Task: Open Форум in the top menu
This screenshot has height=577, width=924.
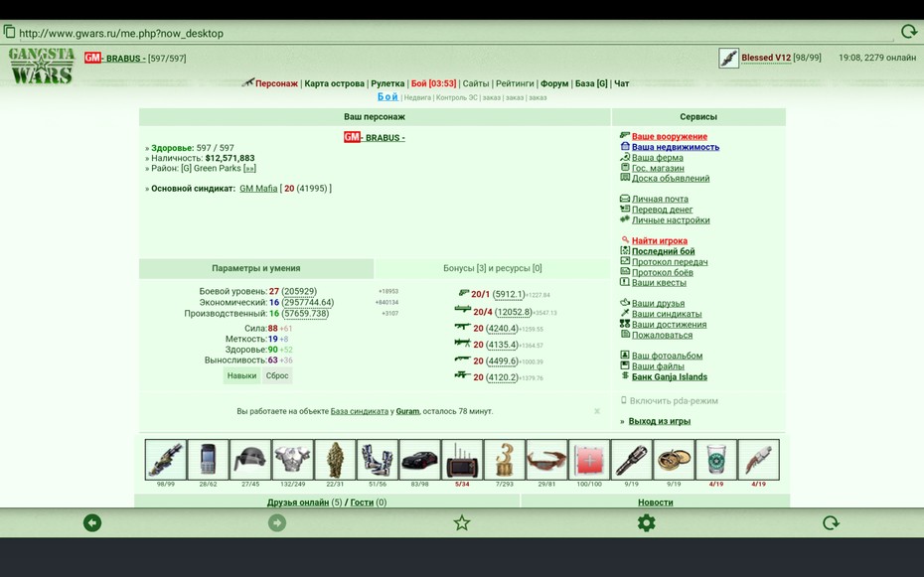Action: pos(554,83)
